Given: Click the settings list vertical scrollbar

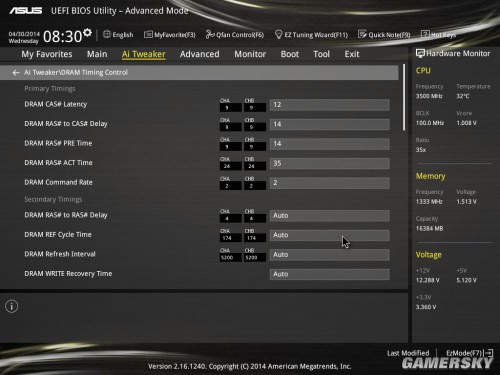Looking at the screenshot, I should [x=404, y=97].
